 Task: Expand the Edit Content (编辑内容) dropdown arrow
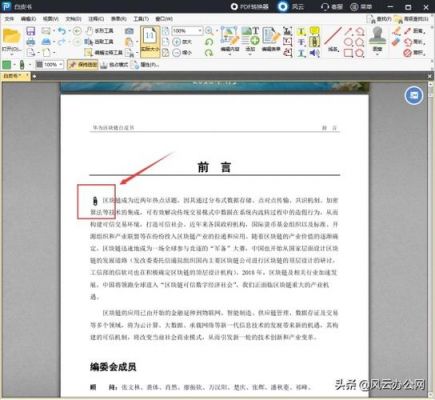pos(230,54)
